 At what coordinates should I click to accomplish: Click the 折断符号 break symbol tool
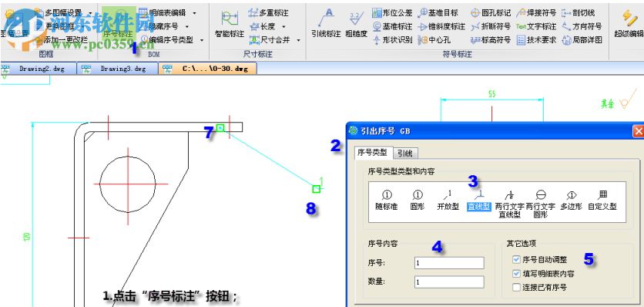[491, 26]
